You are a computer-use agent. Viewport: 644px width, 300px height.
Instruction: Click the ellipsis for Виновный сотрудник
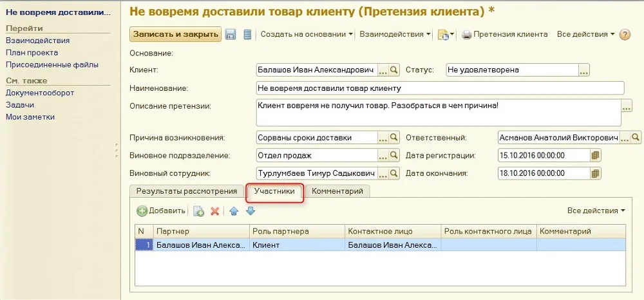383,174
